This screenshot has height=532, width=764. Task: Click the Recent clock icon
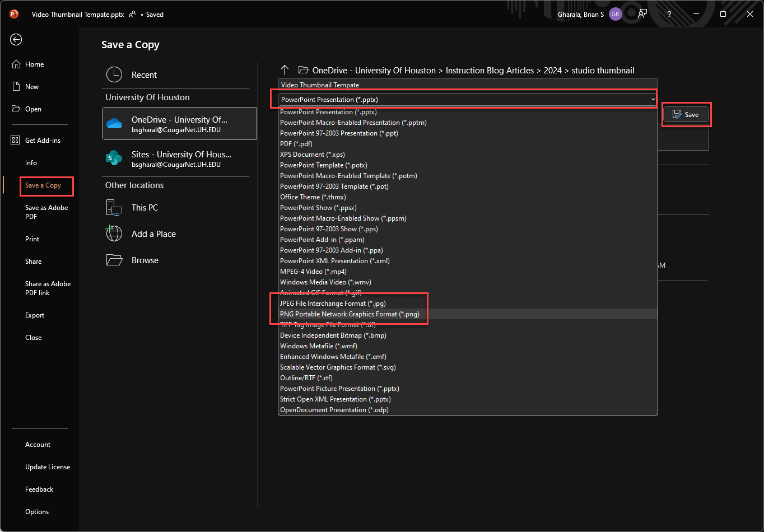tap(114, 74)
